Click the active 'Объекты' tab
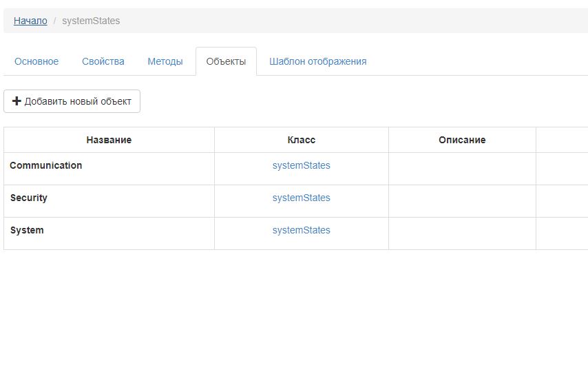 pyautogui.click(x=226, y=61)
